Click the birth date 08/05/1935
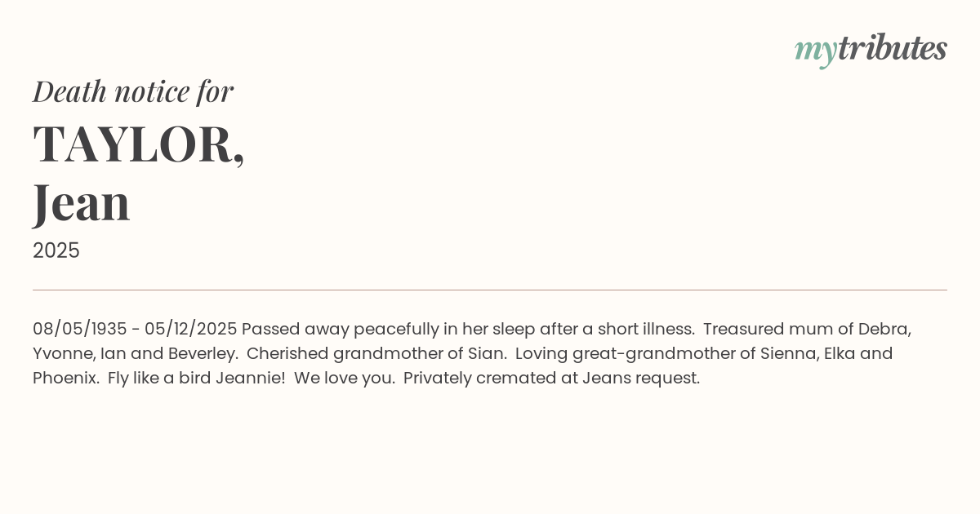Image resolution: width=980 pixels, height=514 pixels. pyautogui.click(x=79, y=329)
